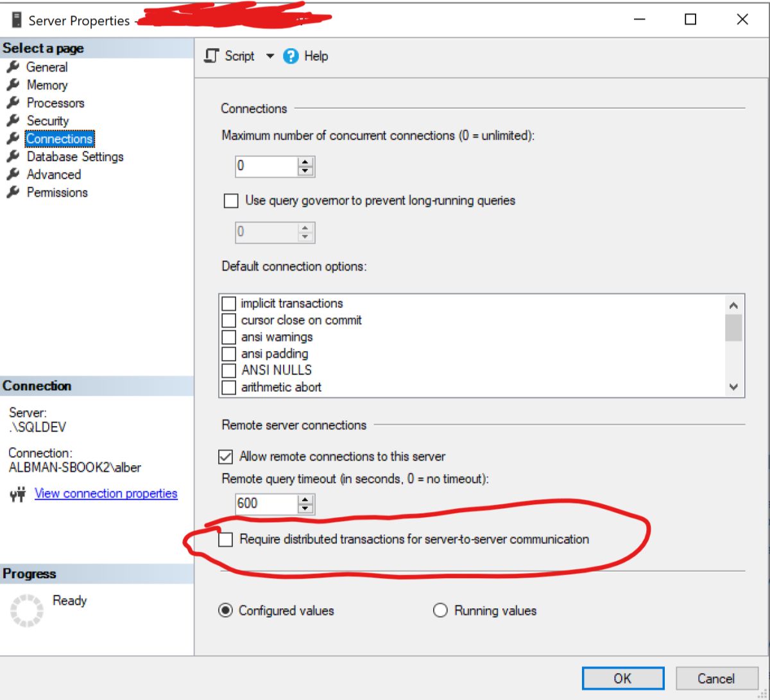The image size is (770, 700).
Task: Open the Memory page
Action: (x=47, y=85)
